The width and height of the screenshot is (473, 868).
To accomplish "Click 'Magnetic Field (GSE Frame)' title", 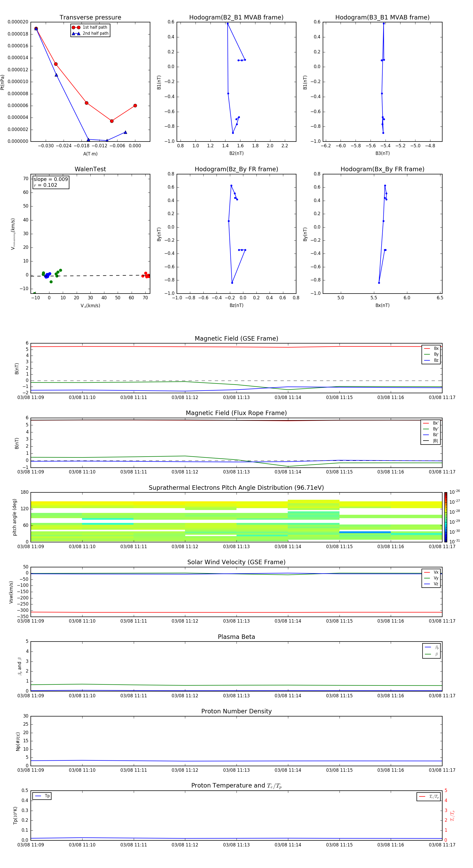I will pyautogui.click(x=236, y=339).
